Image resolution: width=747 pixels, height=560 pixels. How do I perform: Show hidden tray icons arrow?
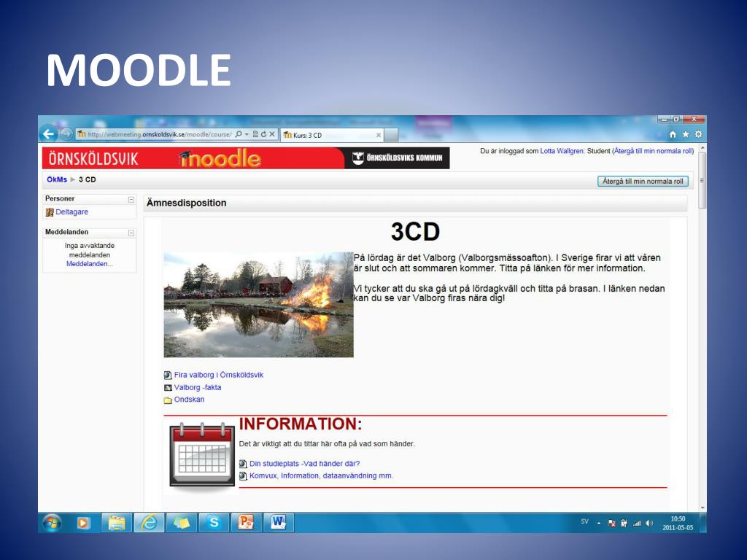(599, 524)
